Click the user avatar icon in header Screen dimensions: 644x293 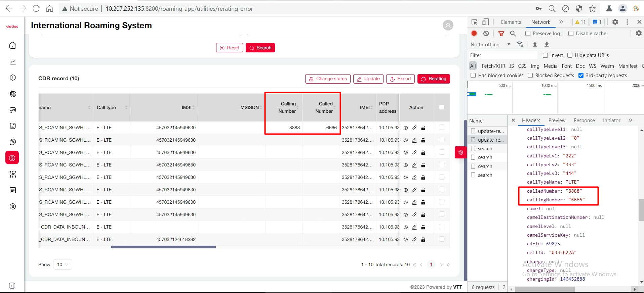(x=448, y=25)
